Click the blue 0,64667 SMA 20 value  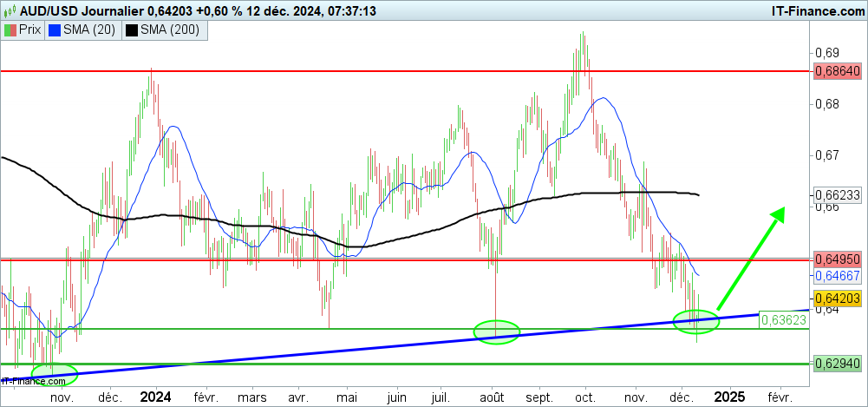point(837,275)
